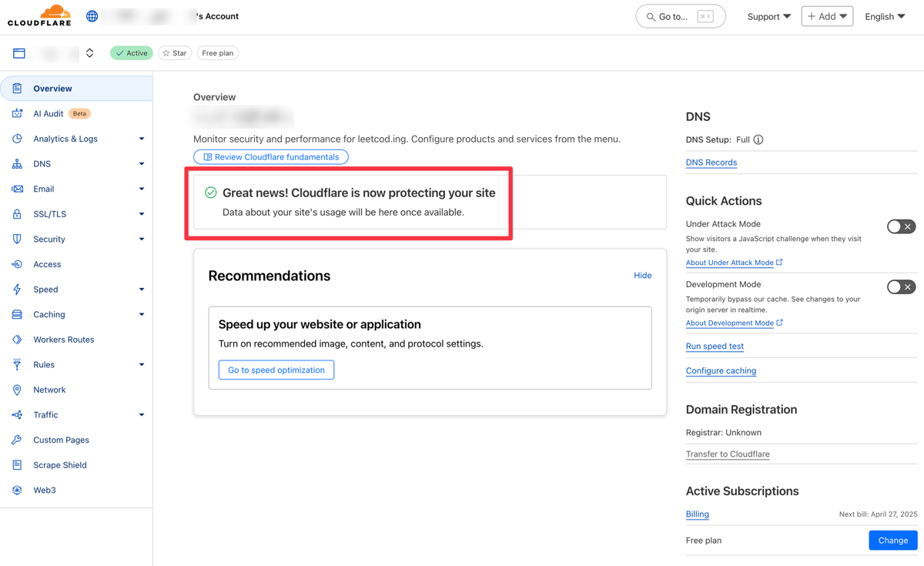The height and width of the screenshot is (566, 924).
Task: Expand the Caching submenu arrow
Action: pyautogui.click(x=142, y=314)
